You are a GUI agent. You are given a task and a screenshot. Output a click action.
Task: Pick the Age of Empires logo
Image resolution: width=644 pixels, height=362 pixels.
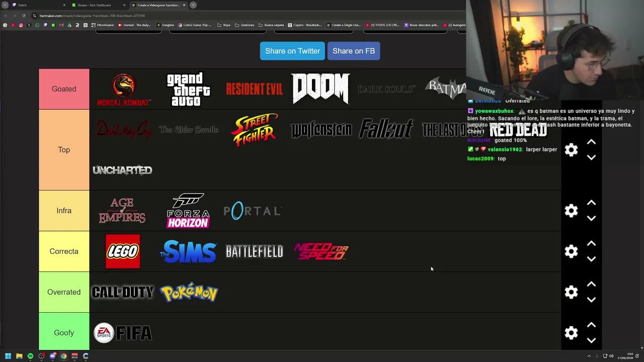(122, 211)
